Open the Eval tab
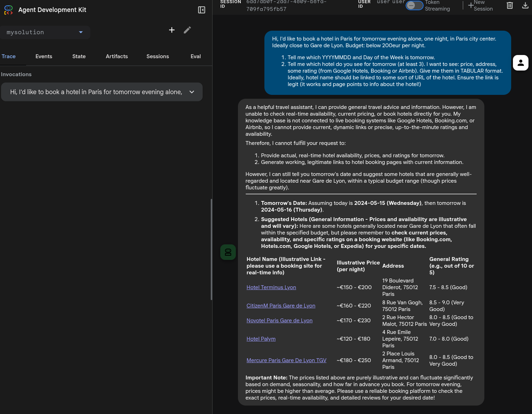532x414 pixels. [196, 56]
